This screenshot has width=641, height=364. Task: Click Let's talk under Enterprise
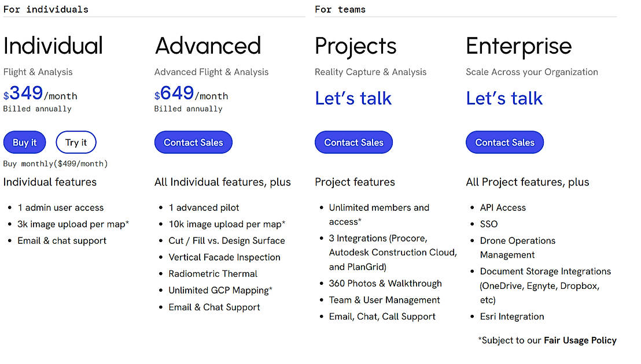click(504, 98)
